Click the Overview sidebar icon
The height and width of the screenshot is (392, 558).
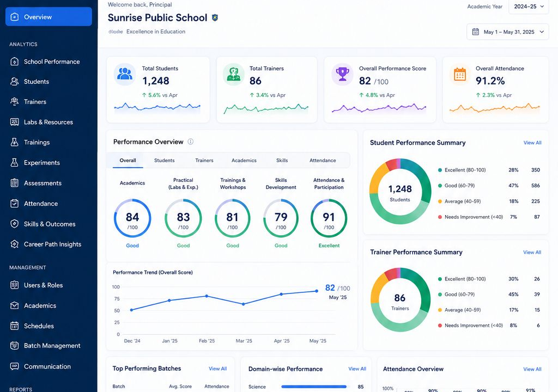[15, 17]
